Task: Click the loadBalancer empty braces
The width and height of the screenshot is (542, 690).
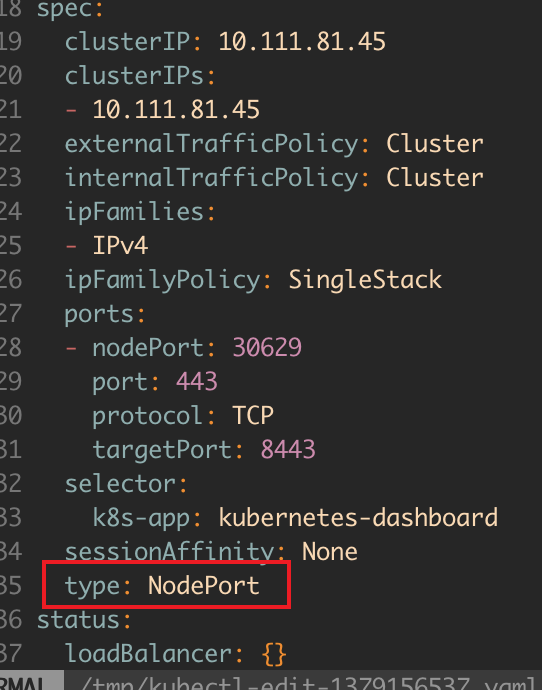Action: (x=274, y=654)
